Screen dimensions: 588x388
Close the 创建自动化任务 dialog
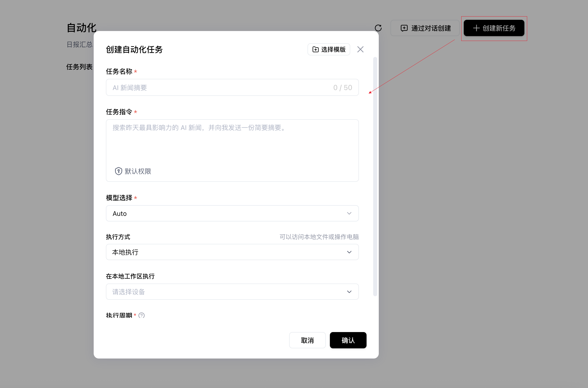tap(360, 49)
